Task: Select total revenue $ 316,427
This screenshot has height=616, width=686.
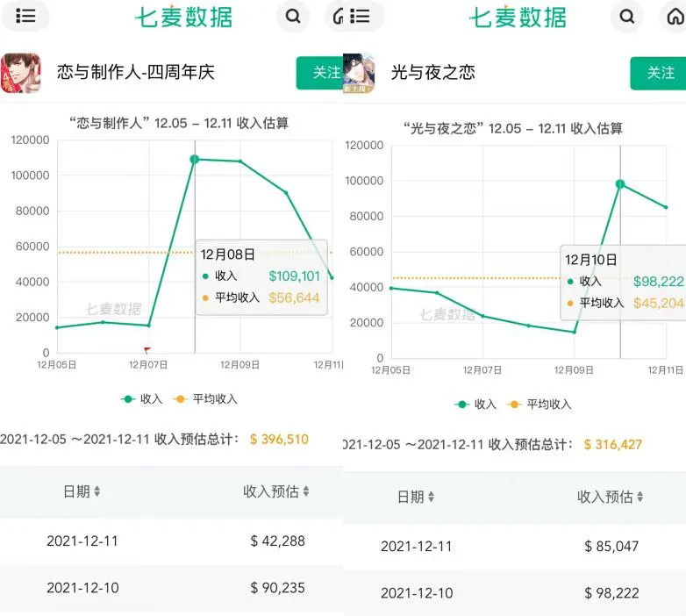Action: coord(613,445)
